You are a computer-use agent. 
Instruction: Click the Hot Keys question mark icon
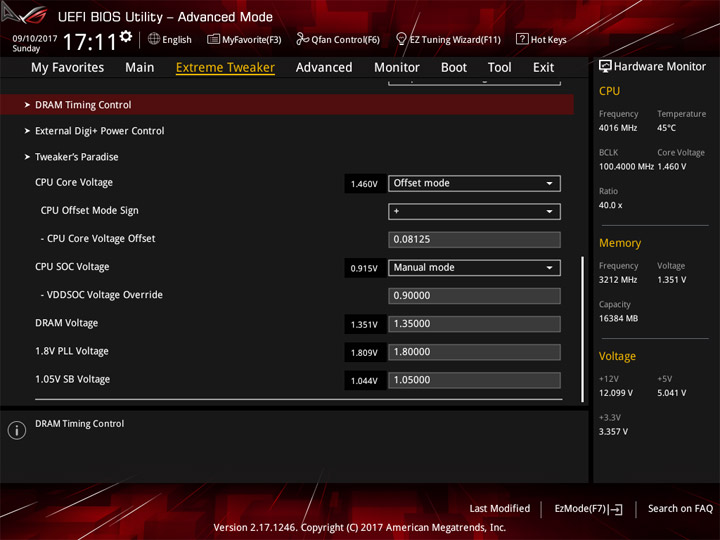click(x=522, y=39)
